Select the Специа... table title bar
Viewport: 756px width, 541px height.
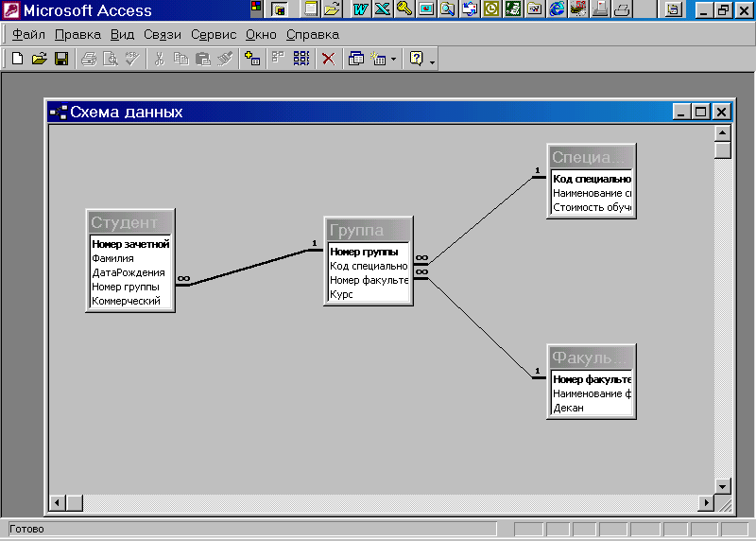592,157
